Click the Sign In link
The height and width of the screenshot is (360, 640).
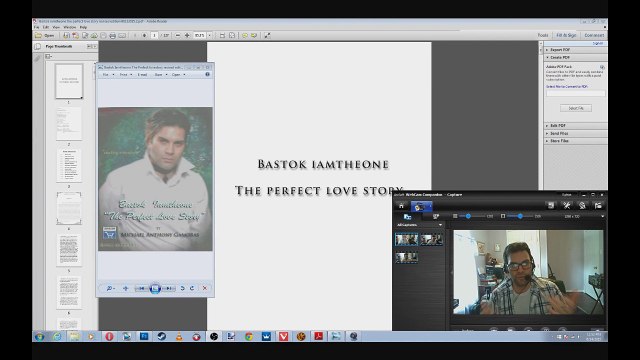(x=598, y=43)
